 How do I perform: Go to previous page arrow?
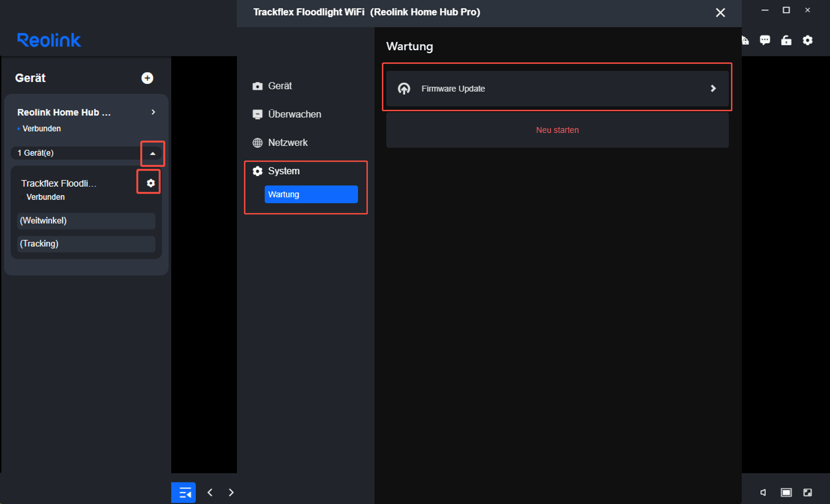(x=210, y=492)
